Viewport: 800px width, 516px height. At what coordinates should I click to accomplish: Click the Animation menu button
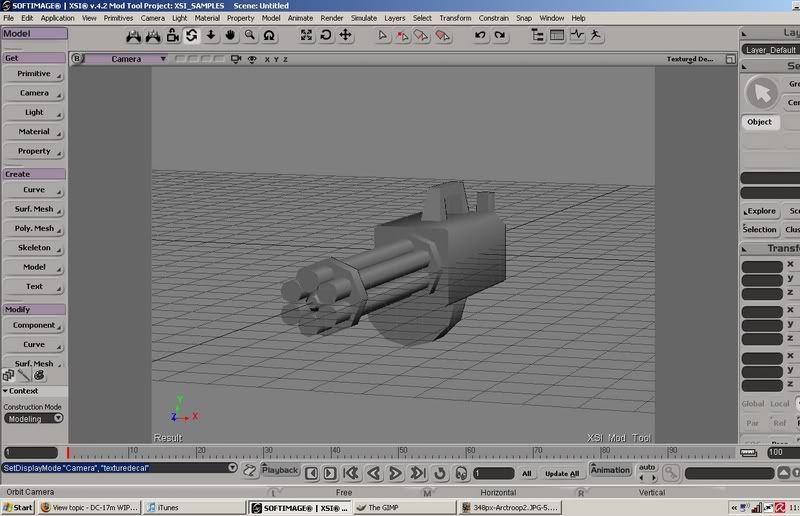610,470
